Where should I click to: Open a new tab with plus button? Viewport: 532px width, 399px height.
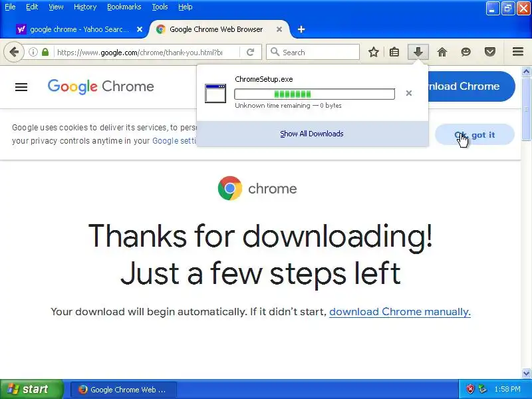pos(301,29)
